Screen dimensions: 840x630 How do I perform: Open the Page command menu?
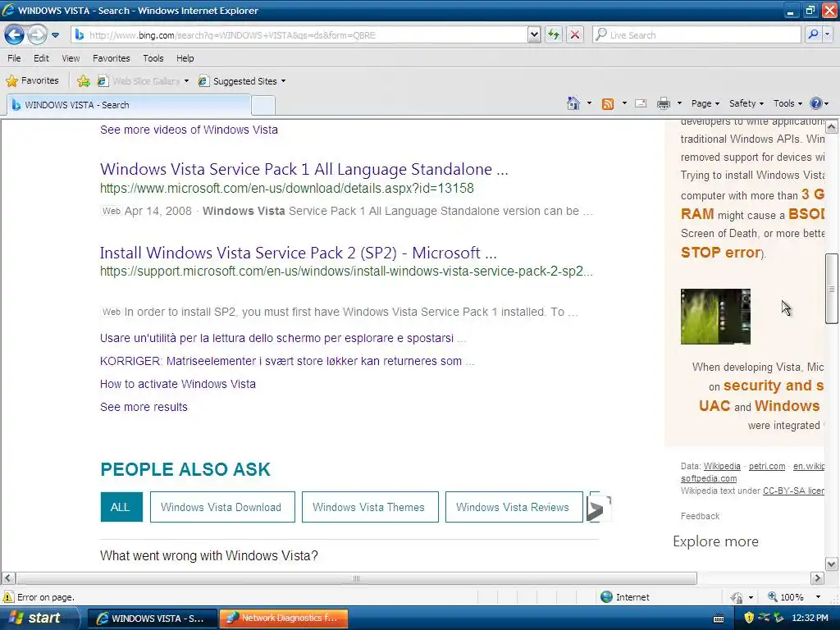705,103
